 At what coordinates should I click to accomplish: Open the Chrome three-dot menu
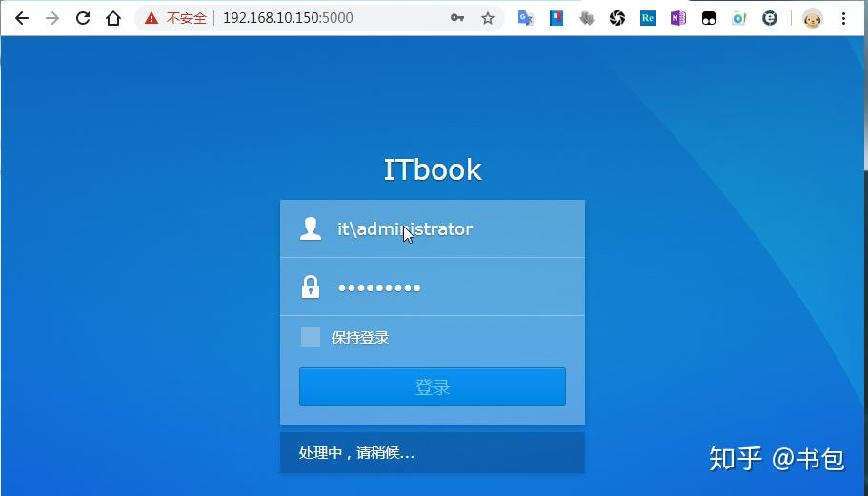843,18
